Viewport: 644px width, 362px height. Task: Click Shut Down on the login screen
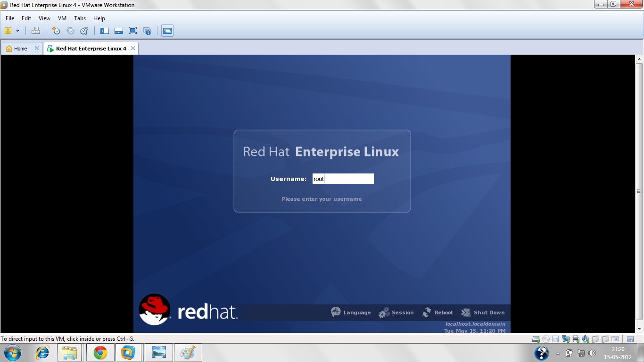tap(483, 313)
